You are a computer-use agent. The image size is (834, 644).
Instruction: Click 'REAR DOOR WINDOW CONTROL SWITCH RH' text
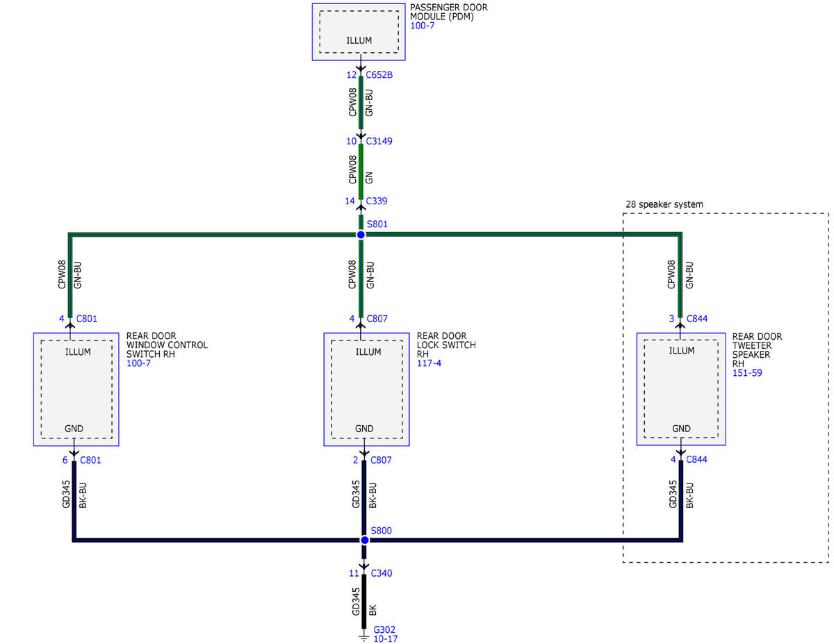[167, 345]
